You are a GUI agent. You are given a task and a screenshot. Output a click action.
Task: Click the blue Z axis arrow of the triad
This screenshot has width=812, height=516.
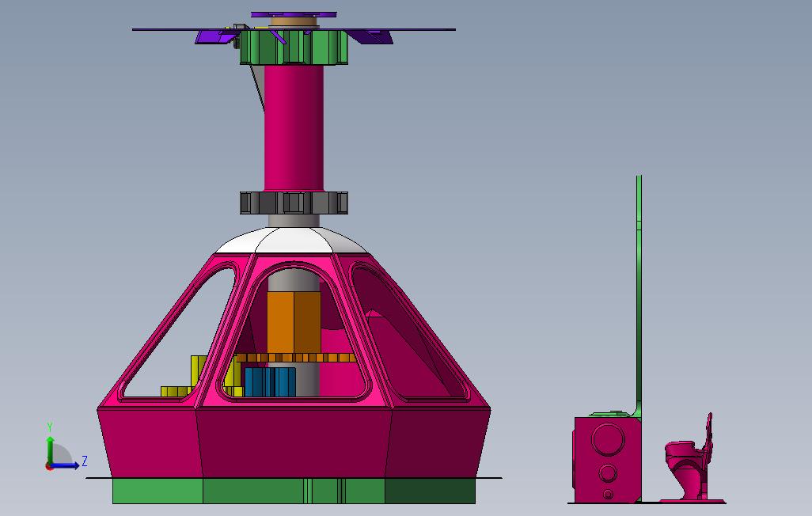point(65,465)
